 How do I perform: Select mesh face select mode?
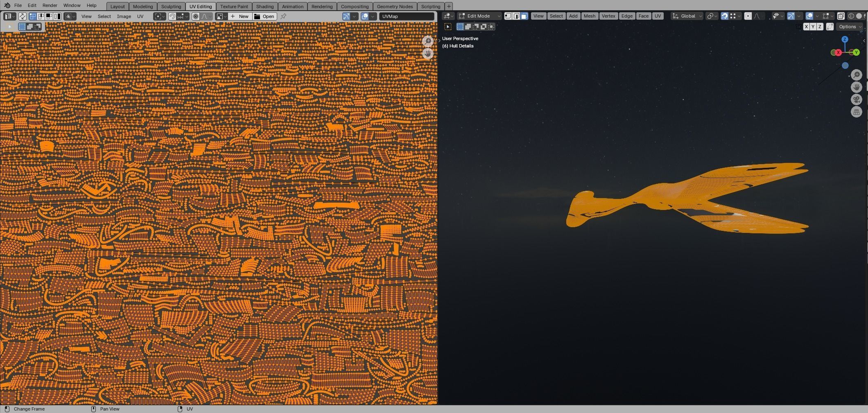pos(524,16)
